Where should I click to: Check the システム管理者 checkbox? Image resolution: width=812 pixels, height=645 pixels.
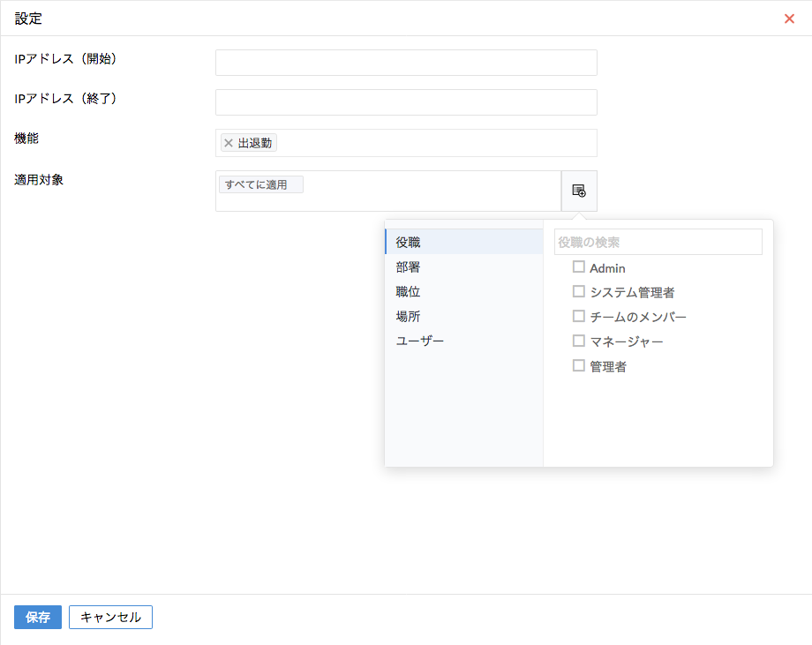pyautogui.click(x=578, y=291)
